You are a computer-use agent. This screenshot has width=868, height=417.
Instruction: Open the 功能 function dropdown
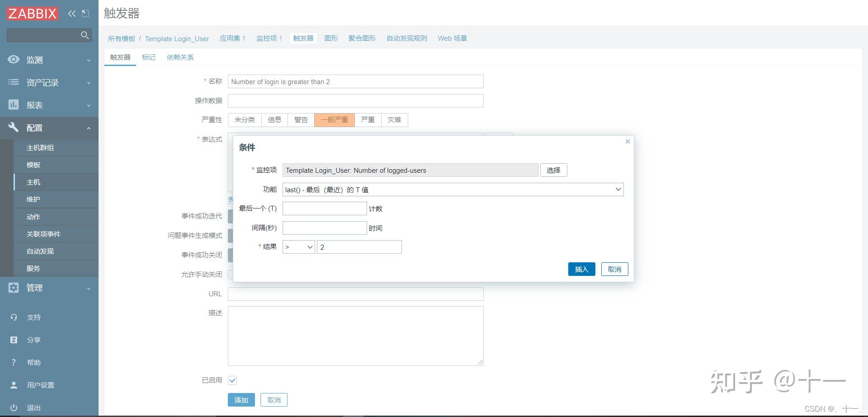point(453,190)
